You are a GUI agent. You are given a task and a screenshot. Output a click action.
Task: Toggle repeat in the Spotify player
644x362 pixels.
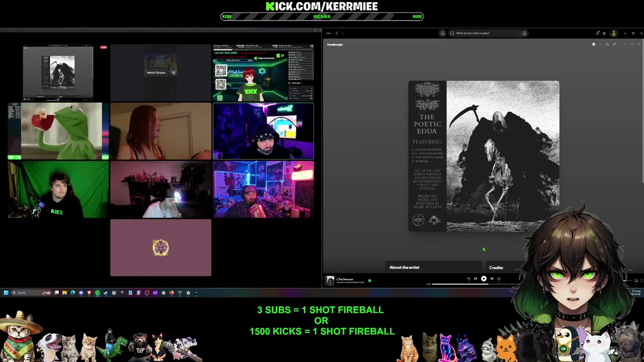(x=499, y=279)
